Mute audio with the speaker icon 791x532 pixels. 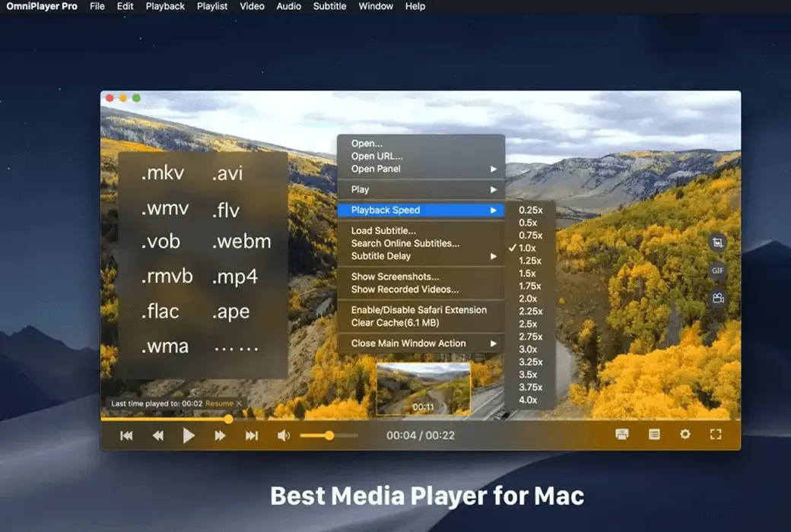pos(284,435)
